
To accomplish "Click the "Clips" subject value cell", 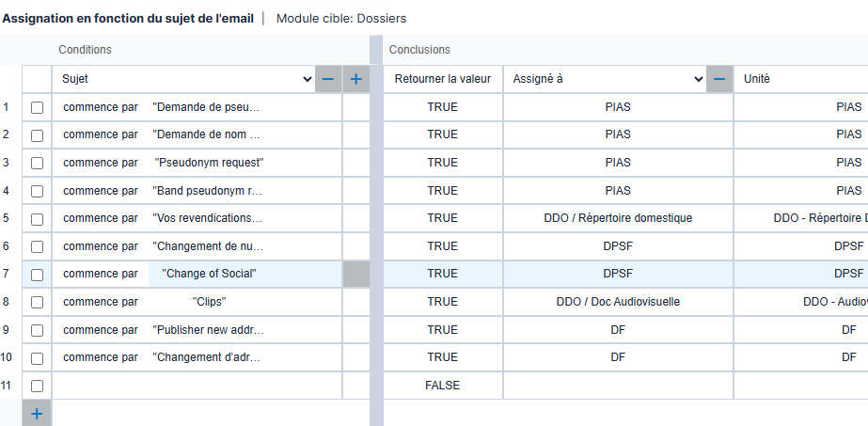I will (209, 302).
